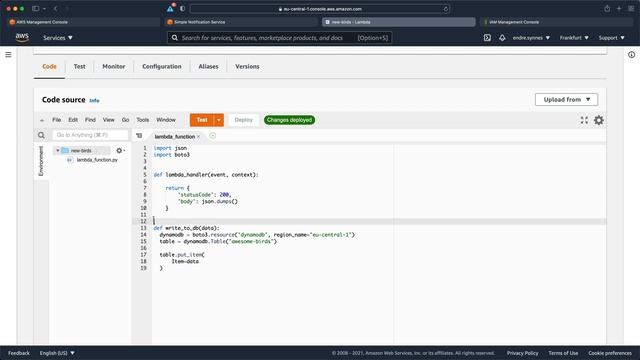Switch to Simple Notification Service browser tab
The width and height of the screenshot is (640, 360).
(242, 22)
